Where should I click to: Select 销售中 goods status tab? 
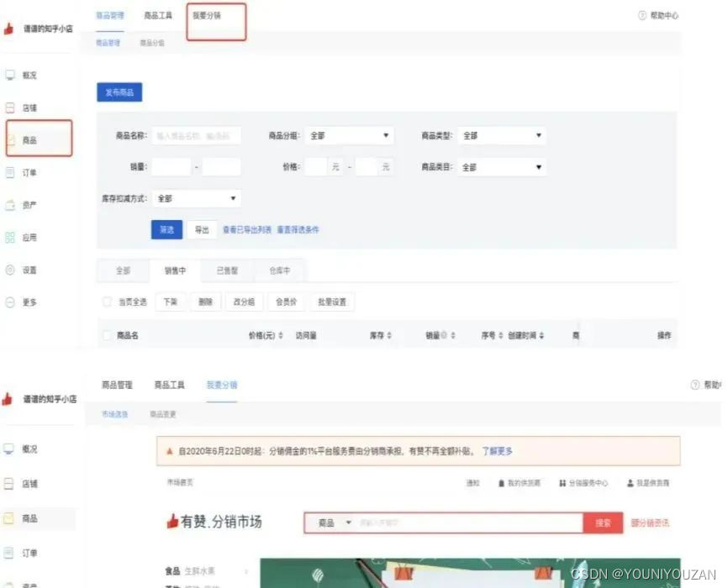(x=175, y=270)
